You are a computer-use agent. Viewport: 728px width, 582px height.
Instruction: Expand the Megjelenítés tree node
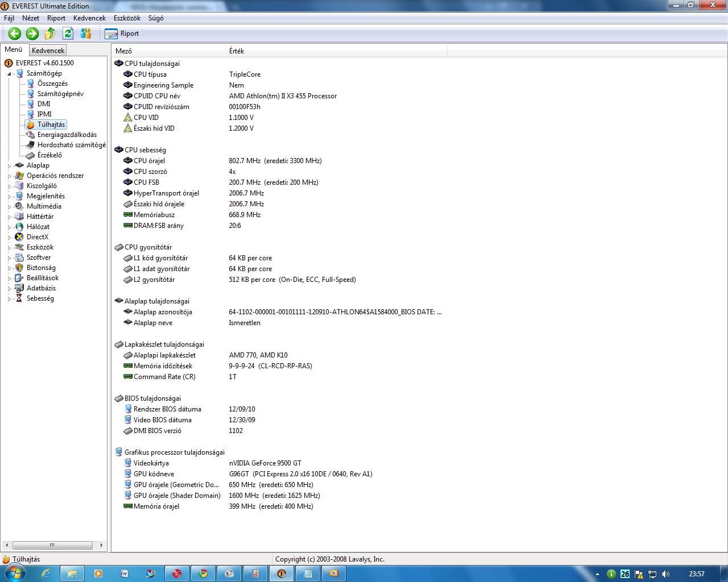click(x=9, y=197)
